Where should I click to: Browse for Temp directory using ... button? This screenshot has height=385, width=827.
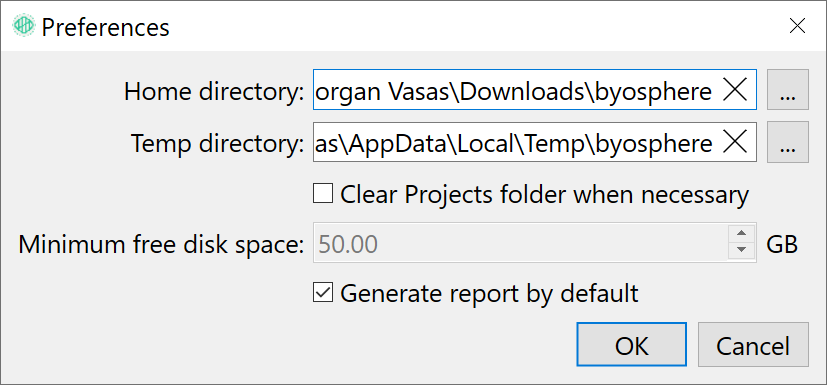(x=787, y=142)
